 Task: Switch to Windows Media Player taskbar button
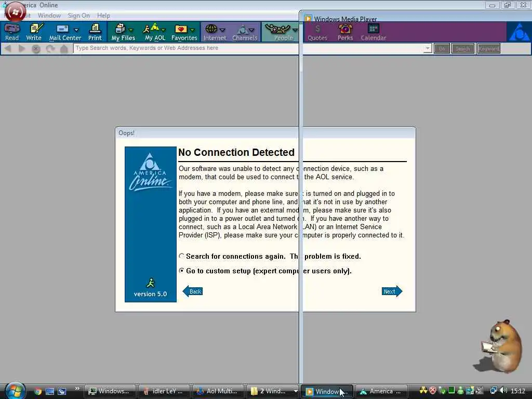point(327,391)
